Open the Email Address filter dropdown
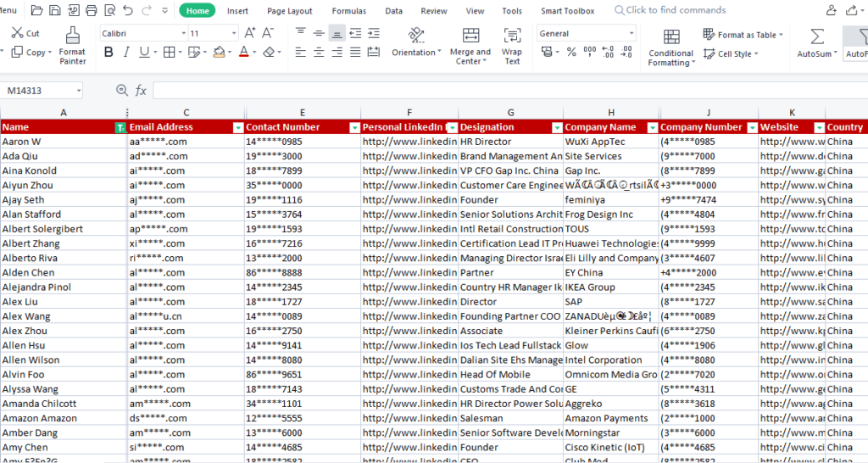 238,127
